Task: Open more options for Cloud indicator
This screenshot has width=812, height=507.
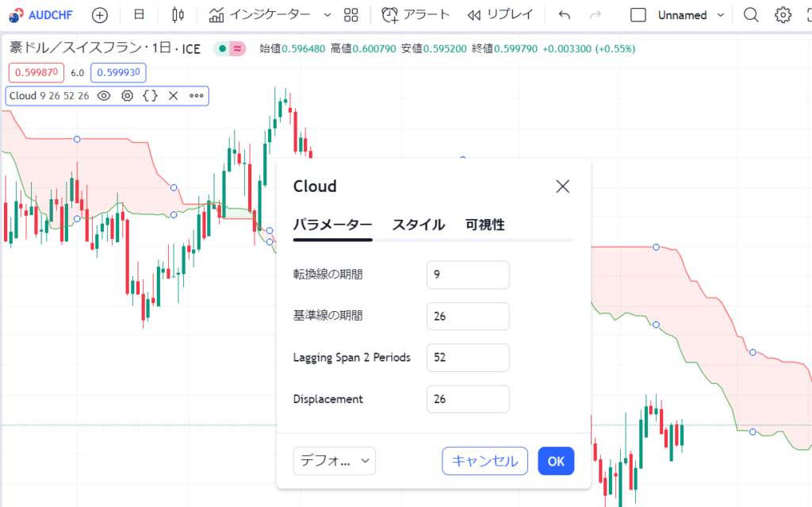Action: (x=197, y=95)
